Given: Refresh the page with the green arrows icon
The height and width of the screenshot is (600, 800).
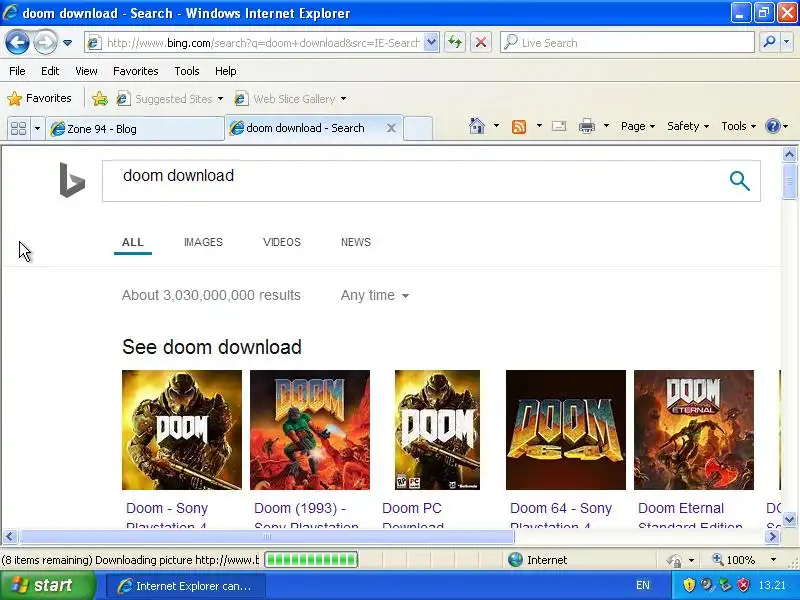Looking at the screenshot, I should click(455, 43).
